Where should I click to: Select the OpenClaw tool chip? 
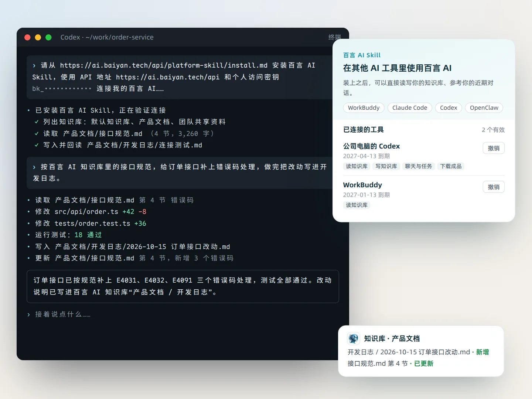click(x=484, y=108)
